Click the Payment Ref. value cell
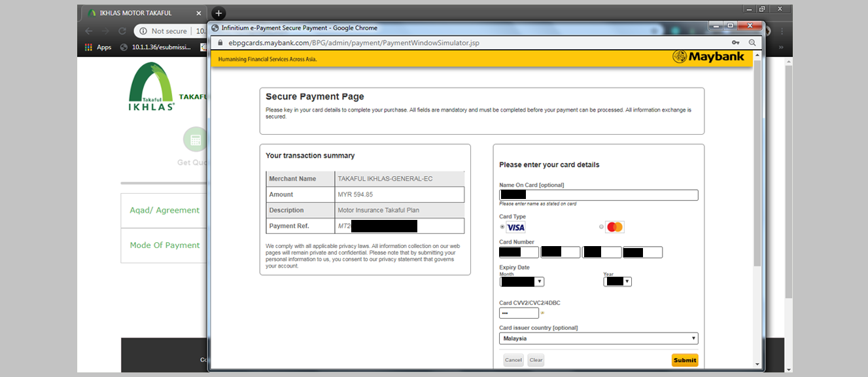This screenshot has width=868, height=377. tap(399, 226)
